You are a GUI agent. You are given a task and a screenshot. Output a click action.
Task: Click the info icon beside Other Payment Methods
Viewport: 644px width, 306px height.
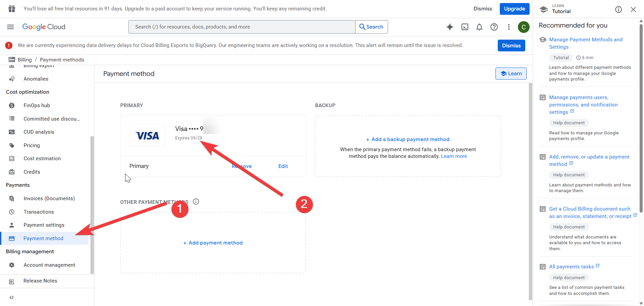(x=196, y=202)
